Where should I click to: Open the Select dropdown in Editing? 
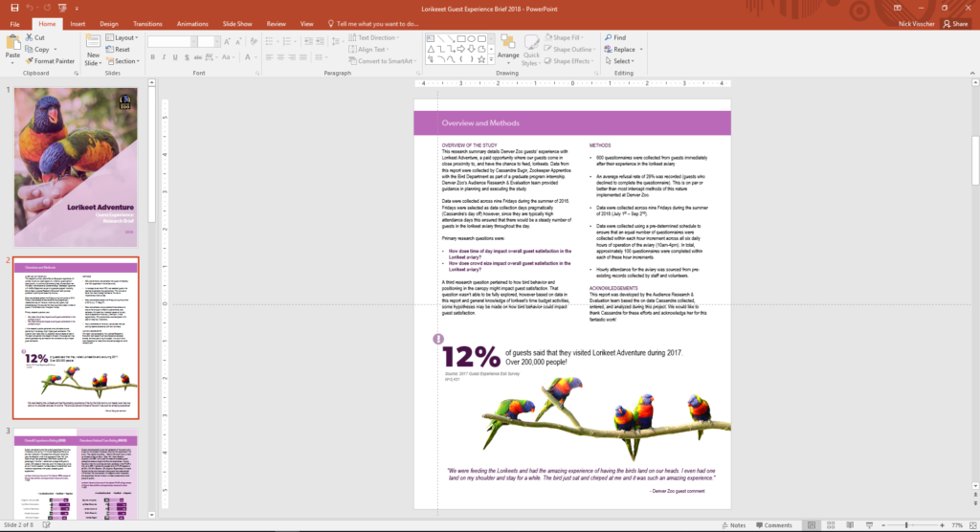click(x=619, y=61)
